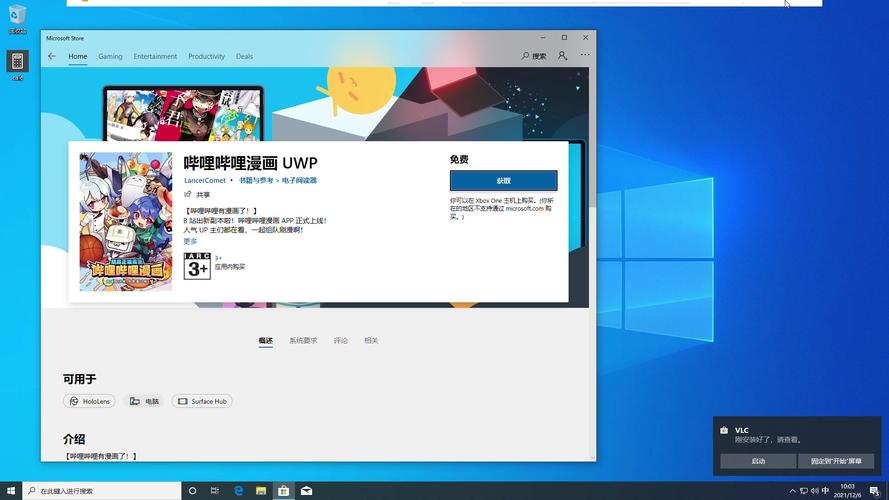This screenshot has width=889, height=500.
Task: Launch Edge from the taskbar
Action: [x=239, y=491]
